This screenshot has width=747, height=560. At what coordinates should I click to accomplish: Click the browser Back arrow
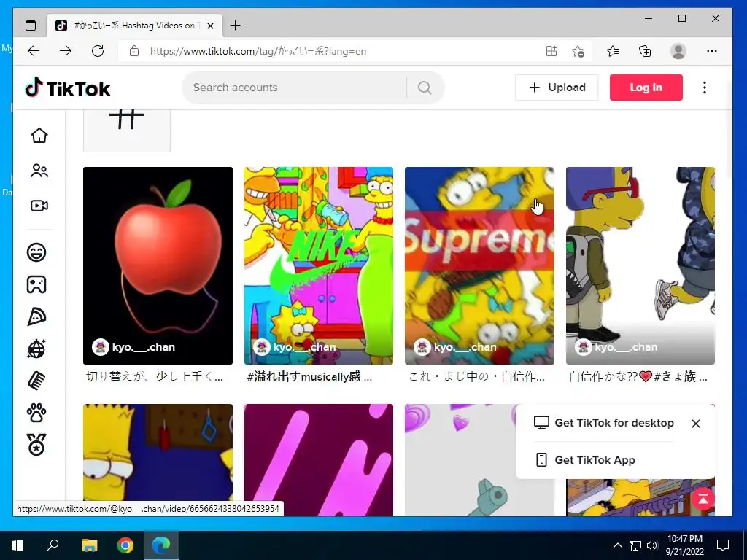point(34,51)
